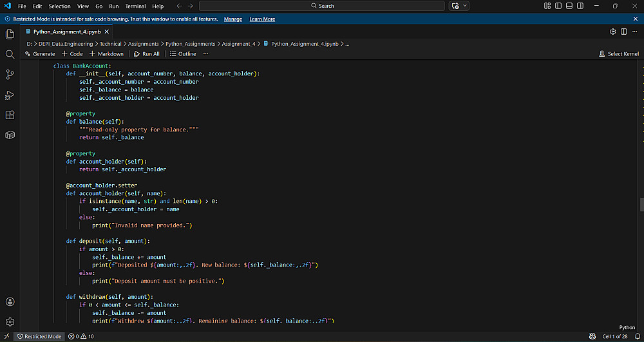Open the Run and Debug view
Screen dimensions: 644x342
(10, 95)
